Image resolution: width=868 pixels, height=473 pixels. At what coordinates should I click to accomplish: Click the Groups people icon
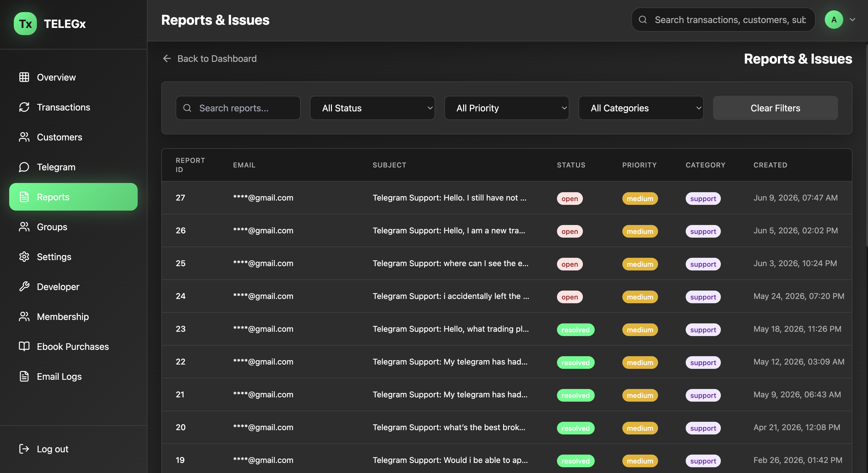[24, 227]
